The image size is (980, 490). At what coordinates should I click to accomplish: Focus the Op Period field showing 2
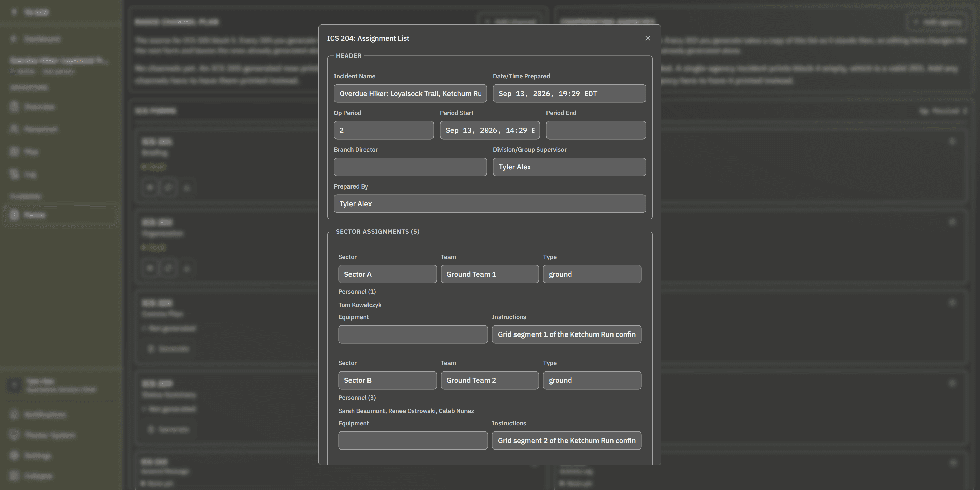coord(383,130)
